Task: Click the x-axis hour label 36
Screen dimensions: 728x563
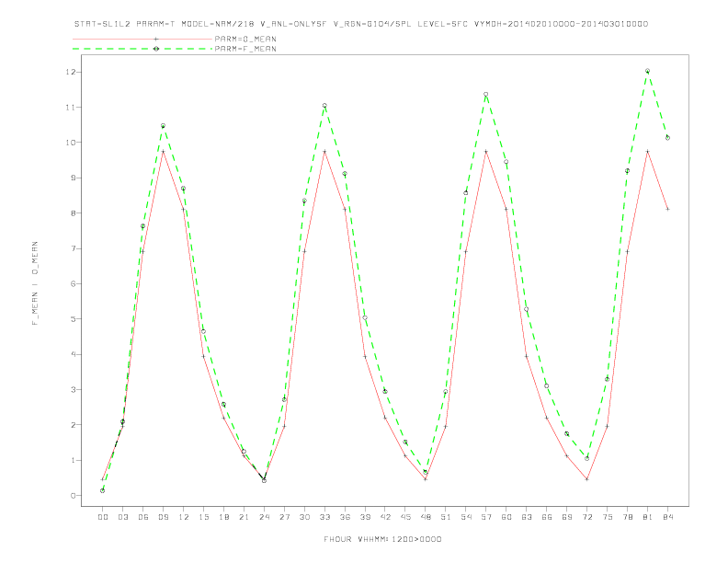Action: (345, 517)
